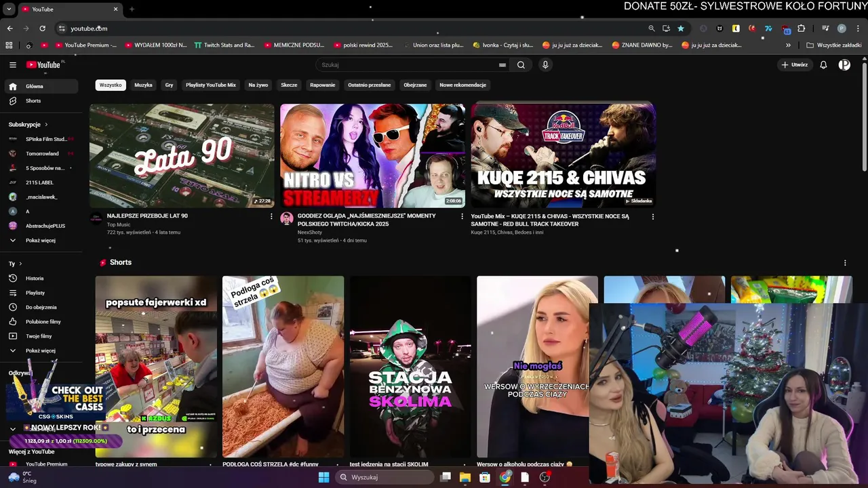Click the page vertical scrollbar
The image size is (868, 488).
[864, 117]
